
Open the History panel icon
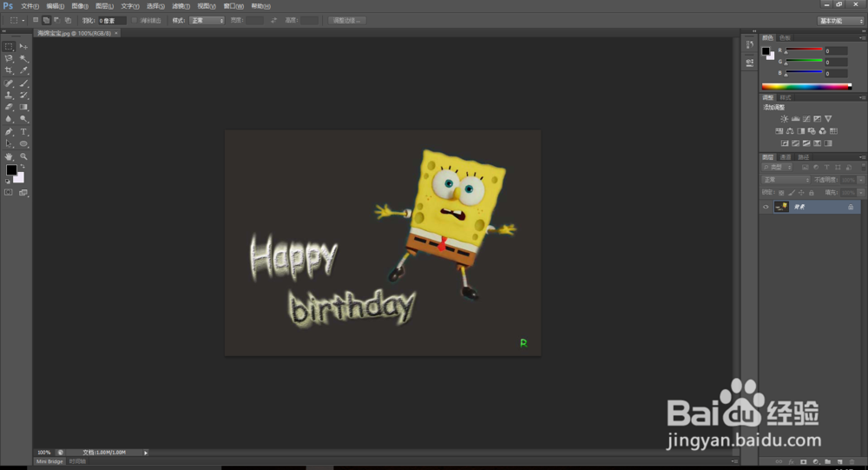click(750, 45)
